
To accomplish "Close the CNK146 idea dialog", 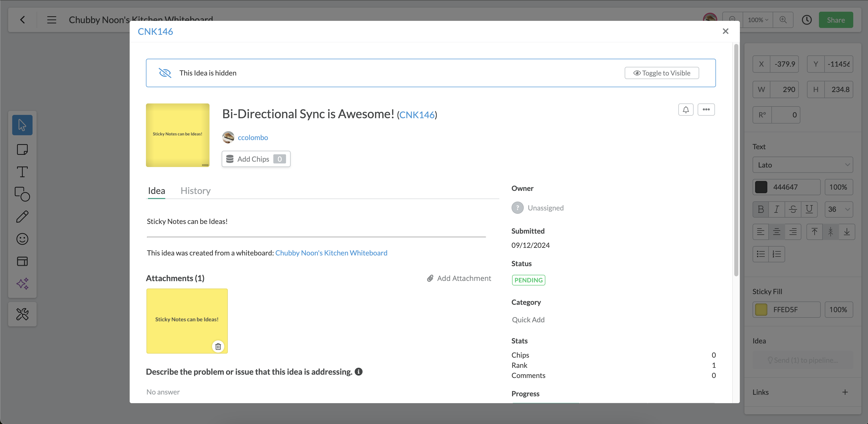I will tap(725, 31).
